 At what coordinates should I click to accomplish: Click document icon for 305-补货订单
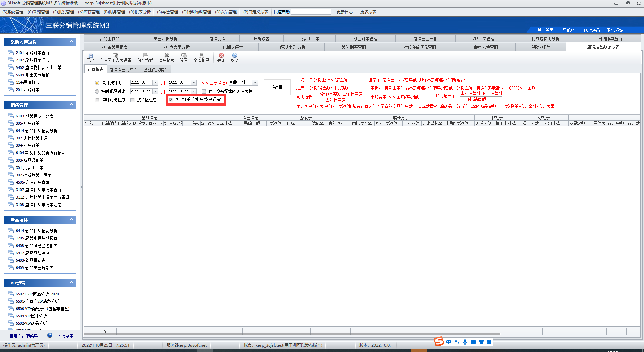pos(11,123)
